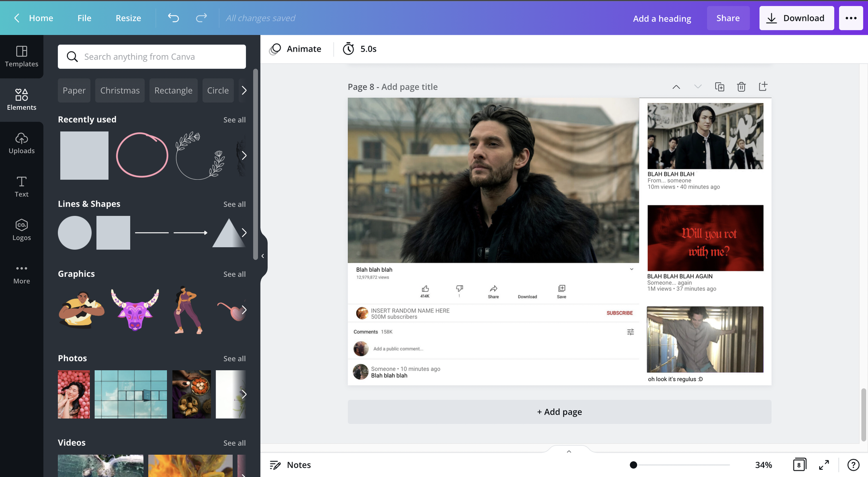868x477 pixels.
Task: Enter fullscreen presentation mode
Action: pyautogui.click(x=824, y=465)
